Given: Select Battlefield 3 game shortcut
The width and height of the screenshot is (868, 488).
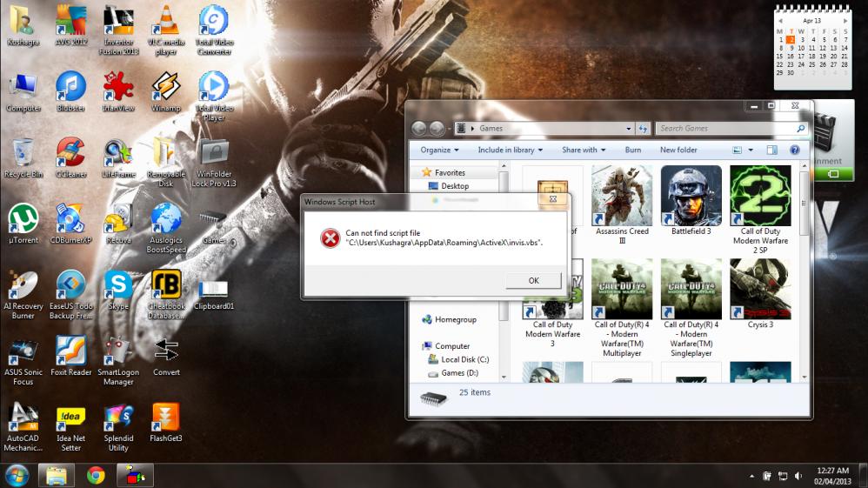Looking at the screenshot, I should coord(691,201).
